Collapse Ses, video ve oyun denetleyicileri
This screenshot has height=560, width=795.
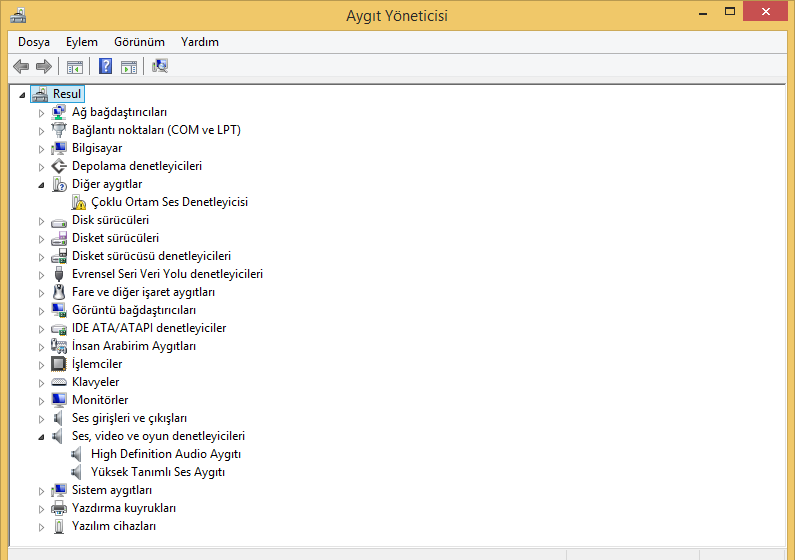click(x=41, y=437)
